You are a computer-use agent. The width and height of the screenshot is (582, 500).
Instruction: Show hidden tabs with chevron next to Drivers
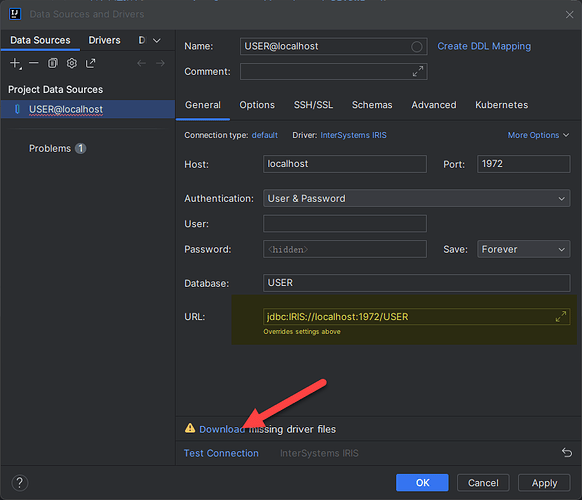(157, 40)
